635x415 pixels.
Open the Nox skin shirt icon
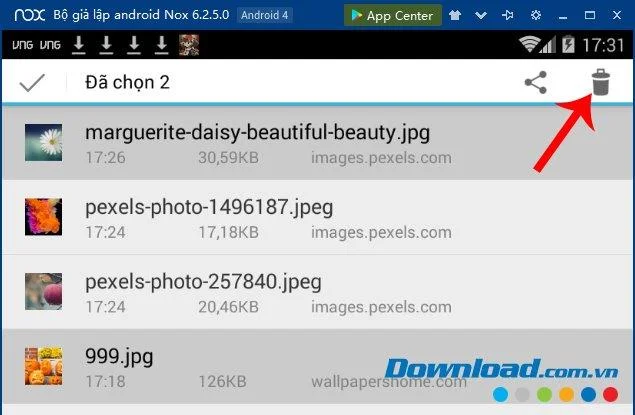[x=455, y=15]
